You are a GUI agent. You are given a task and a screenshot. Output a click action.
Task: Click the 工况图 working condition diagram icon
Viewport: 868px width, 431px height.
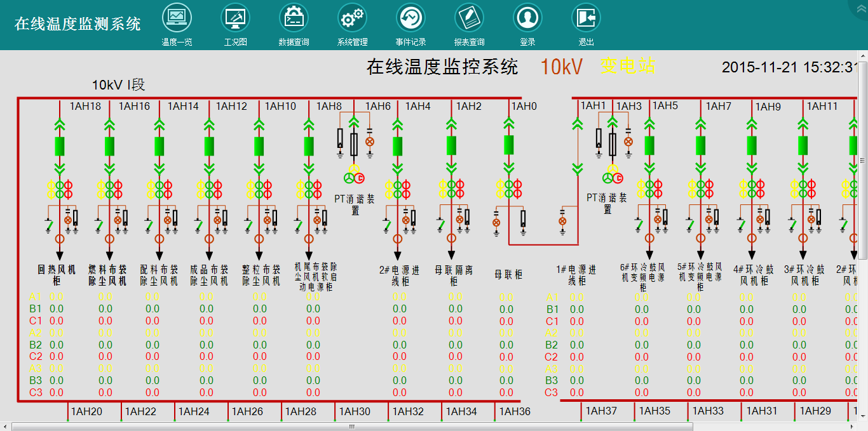click(235, 18)
